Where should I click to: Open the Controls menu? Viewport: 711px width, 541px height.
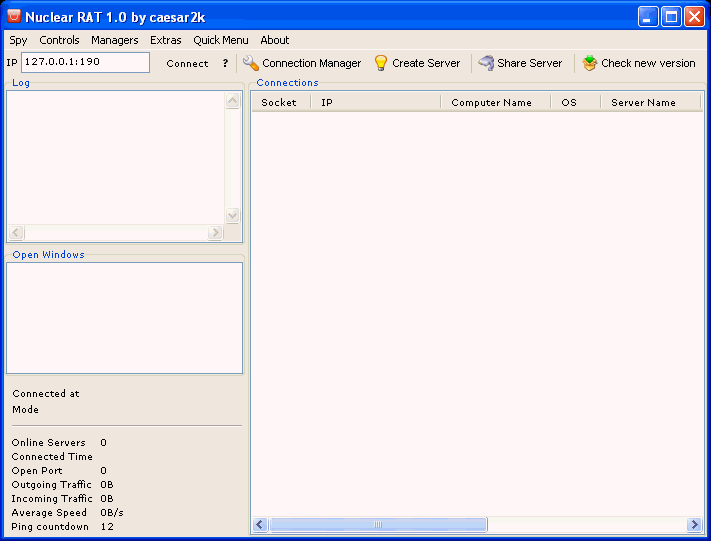tap(59, 40)
